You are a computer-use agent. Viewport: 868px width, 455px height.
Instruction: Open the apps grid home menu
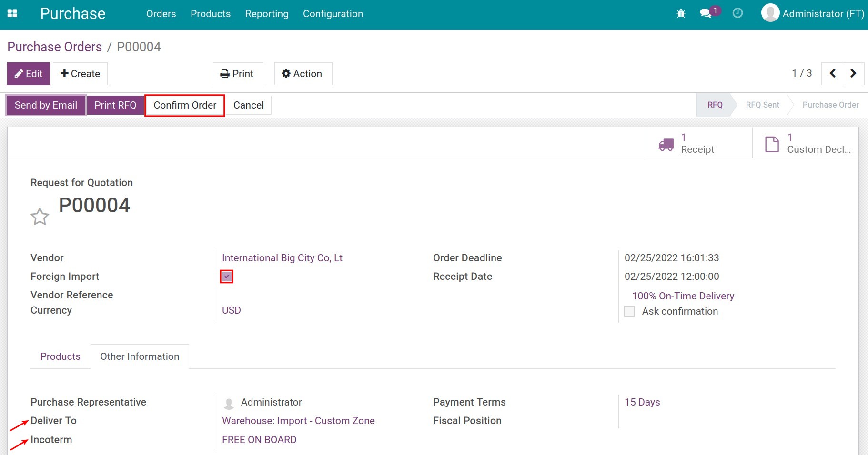12,14
